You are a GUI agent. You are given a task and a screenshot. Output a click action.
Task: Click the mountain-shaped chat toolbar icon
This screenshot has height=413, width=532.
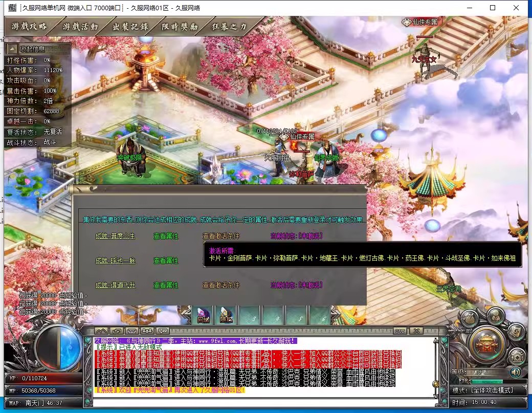point(101,331)
